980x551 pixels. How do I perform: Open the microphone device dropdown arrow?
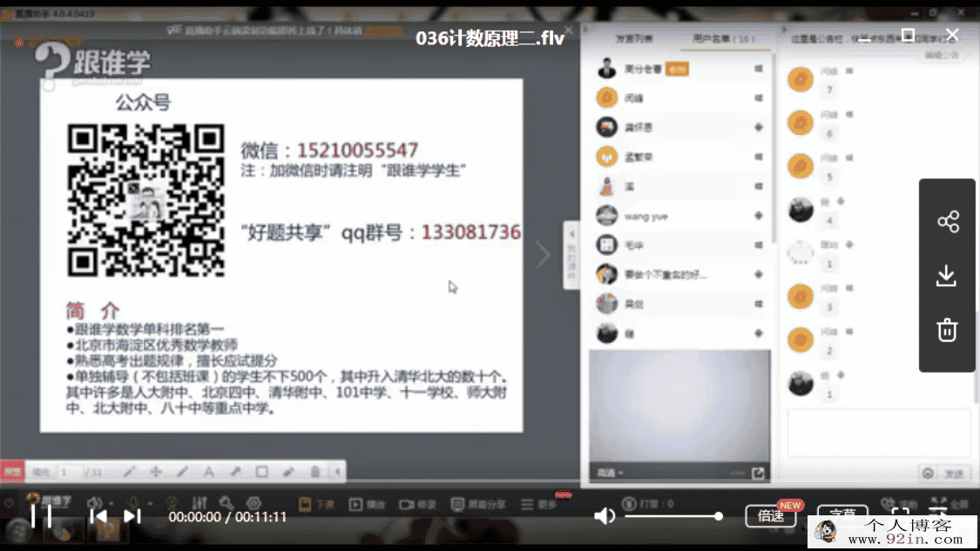pyautogui.click(x=150, y=503)
